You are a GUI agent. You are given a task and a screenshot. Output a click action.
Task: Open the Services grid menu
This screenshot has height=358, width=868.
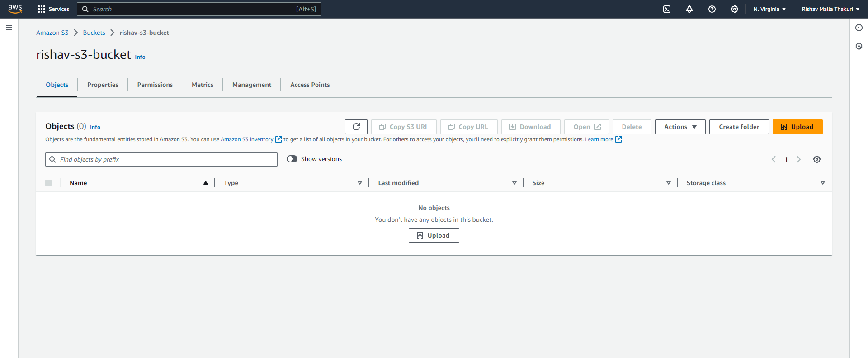click(53, 9)
